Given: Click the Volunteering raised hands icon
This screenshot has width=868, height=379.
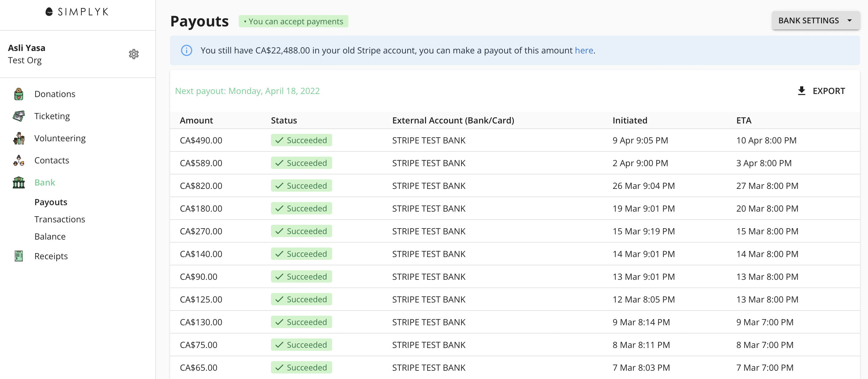Looking at the screenshot, I should pos(19,138).
